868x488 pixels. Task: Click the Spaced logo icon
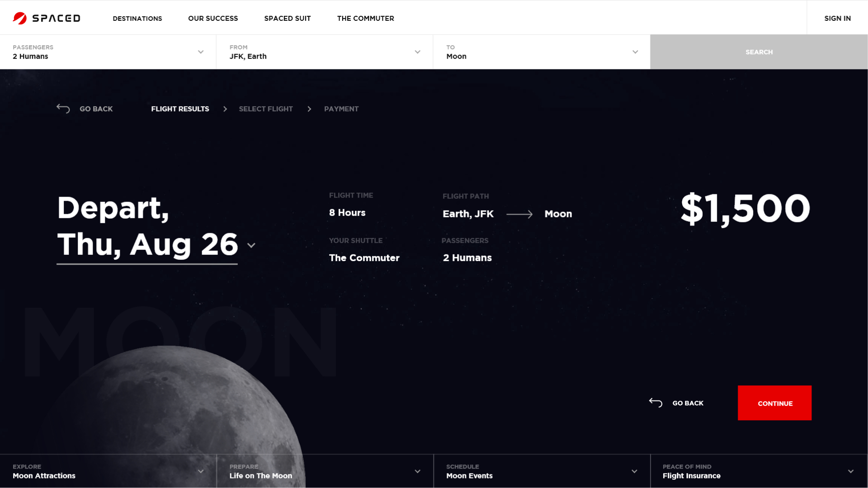click(x=20, y=18)
